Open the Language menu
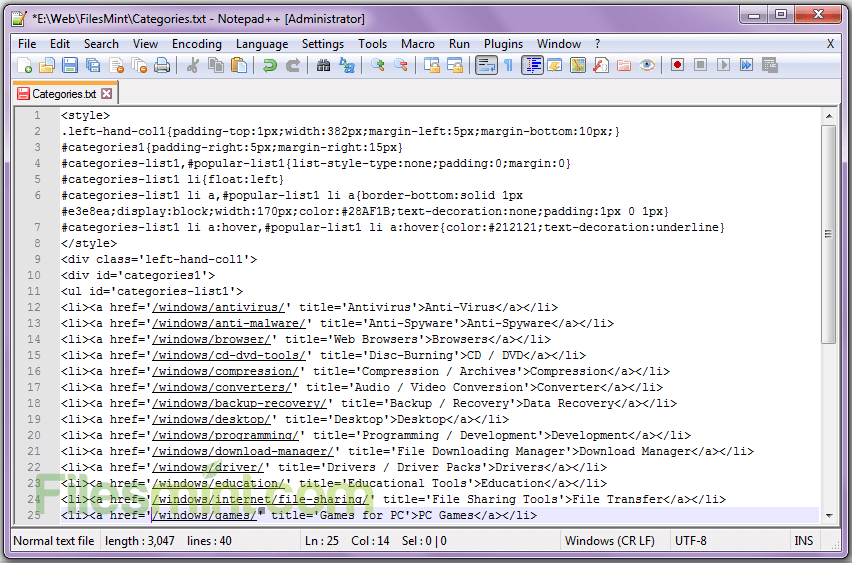The image size is (852, 563). point(262,44)
